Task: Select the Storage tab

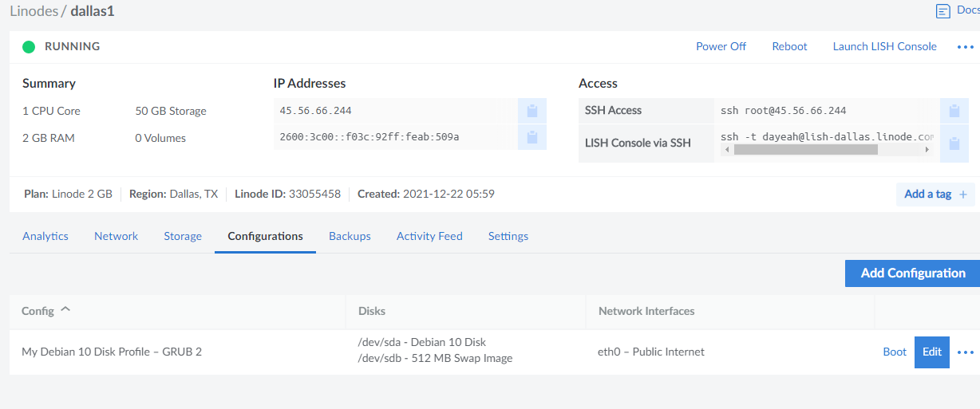Action: [x=183, y=236]
